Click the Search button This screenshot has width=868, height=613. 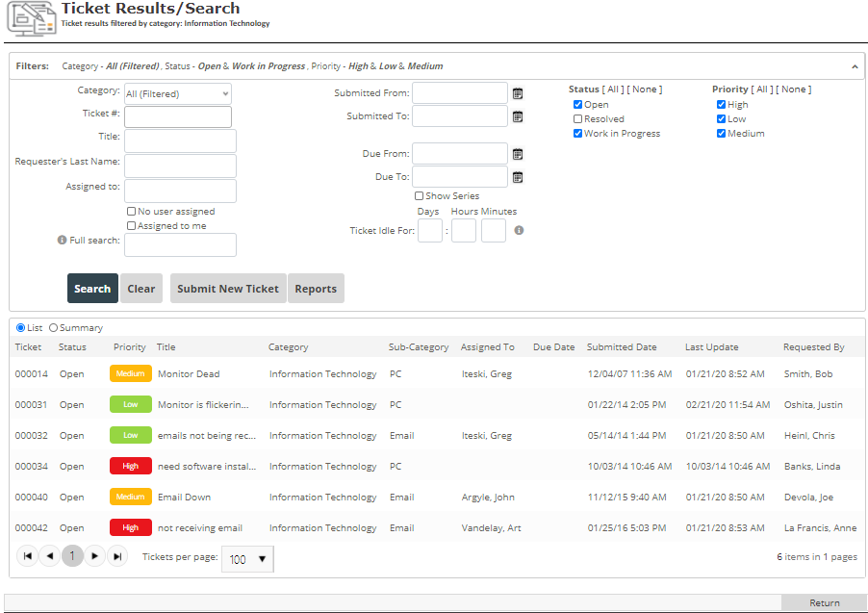coord(92,289)
